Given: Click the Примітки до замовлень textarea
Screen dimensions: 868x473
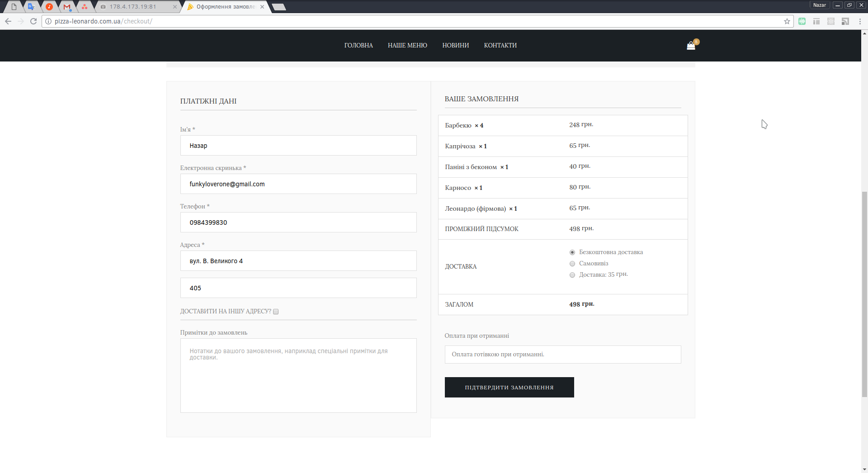Looking at the screenshot, I should click(x=298, y=376).
